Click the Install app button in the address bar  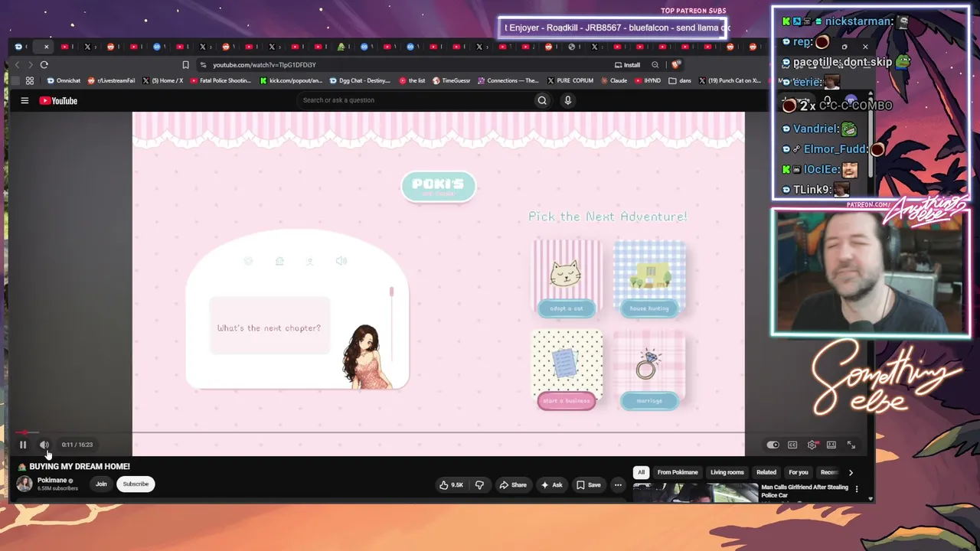coord(627,65)
